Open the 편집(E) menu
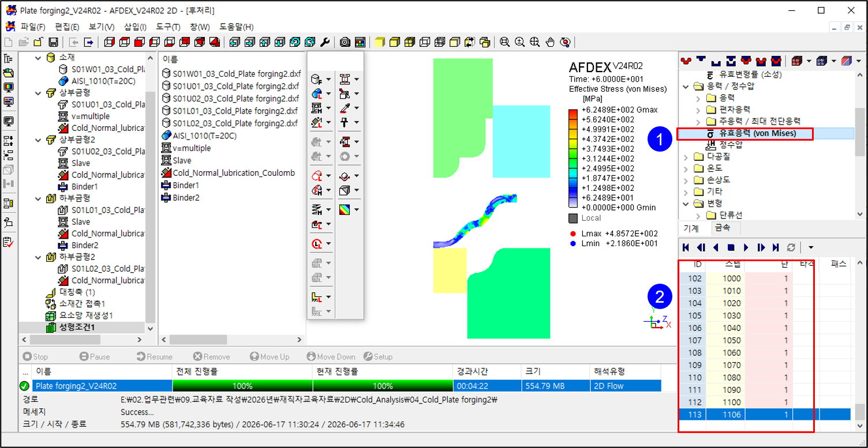868x448 pixels. point(67,27)
